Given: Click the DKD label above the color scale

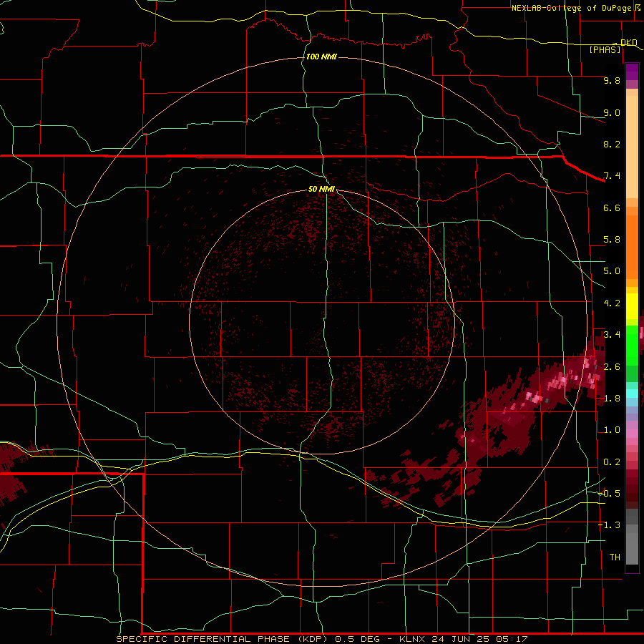Looking at the screenshot, I should 629,42.
